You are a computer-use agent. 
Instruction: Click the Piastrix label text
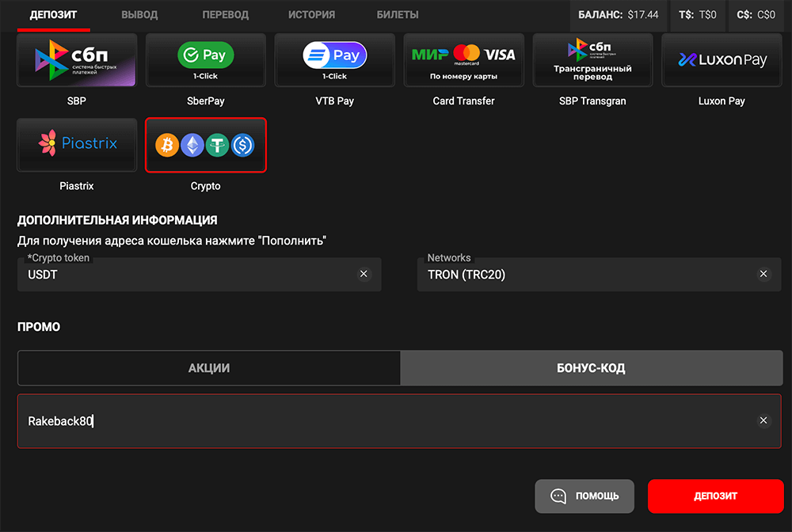coord(77,186)
